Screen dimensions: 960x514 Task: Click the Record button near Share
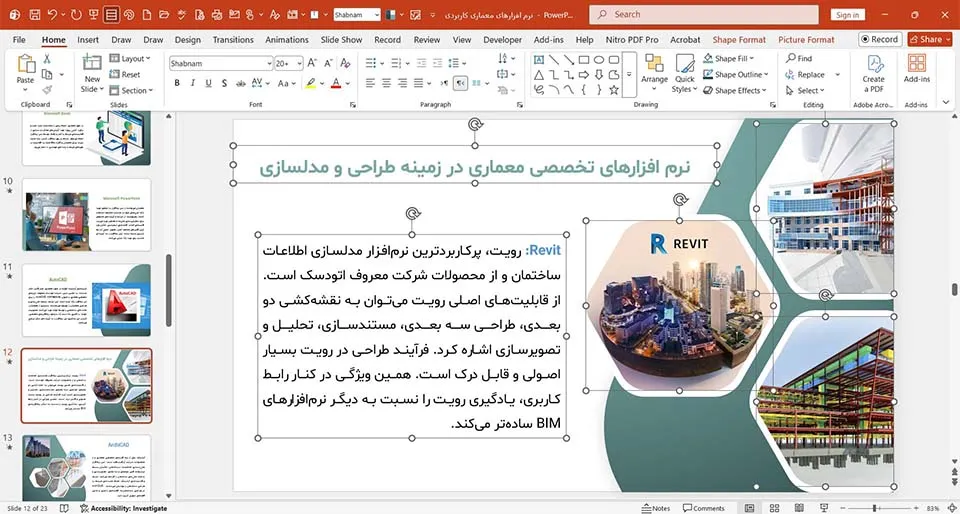[x=880, y=39]
